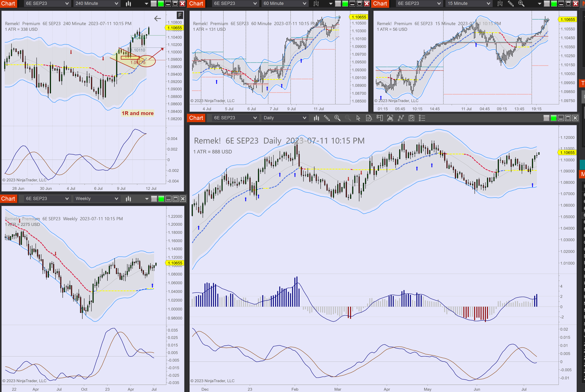Click the Chart tab of Weekly window
The width and height of the screenshot is (585, 392).
coord(8,199)
